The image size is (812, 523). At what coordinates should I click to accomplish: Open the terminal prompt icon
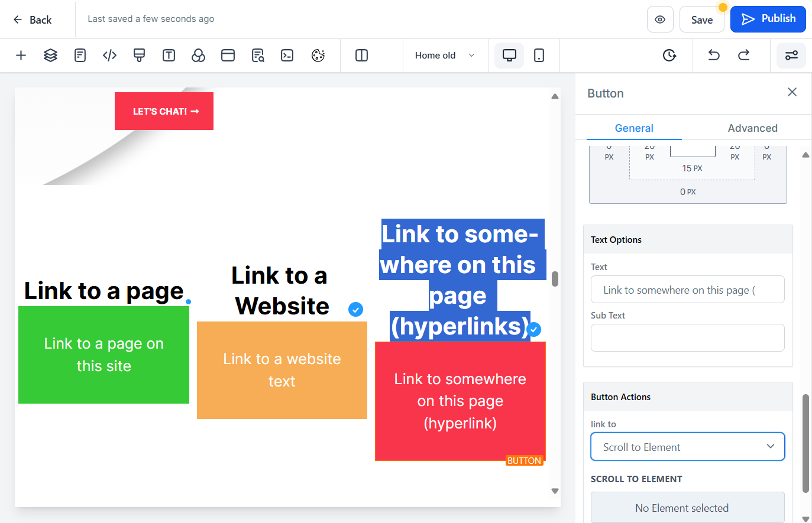point(287,56)
